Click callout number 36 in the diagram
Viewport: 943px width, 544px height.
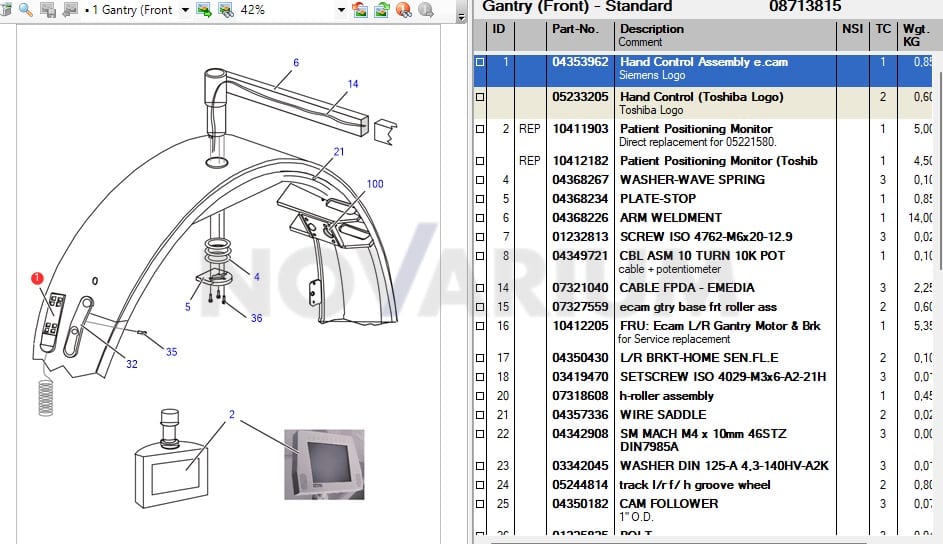(257, 318)
